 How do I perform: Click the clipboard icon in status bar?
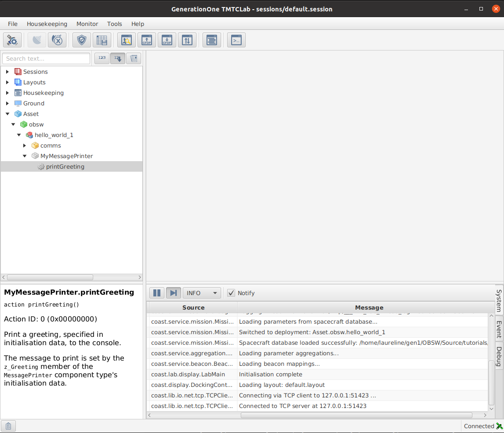tap(8, 426)
